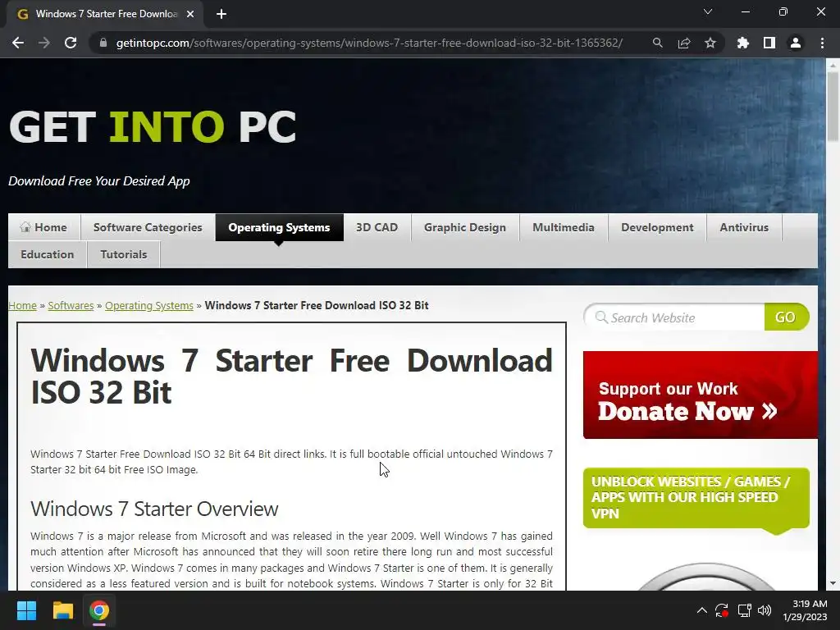Open the Multimedia menu item

click(x=564, y=227)
